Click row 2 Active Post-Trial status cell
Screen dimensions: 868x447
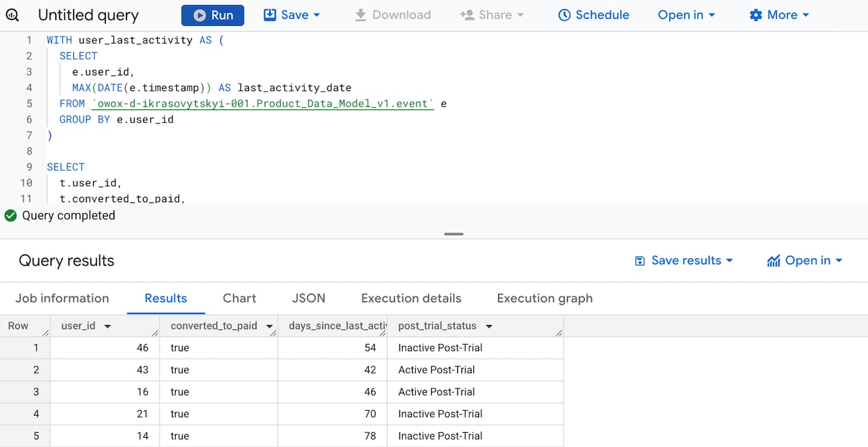coord(475,370)
